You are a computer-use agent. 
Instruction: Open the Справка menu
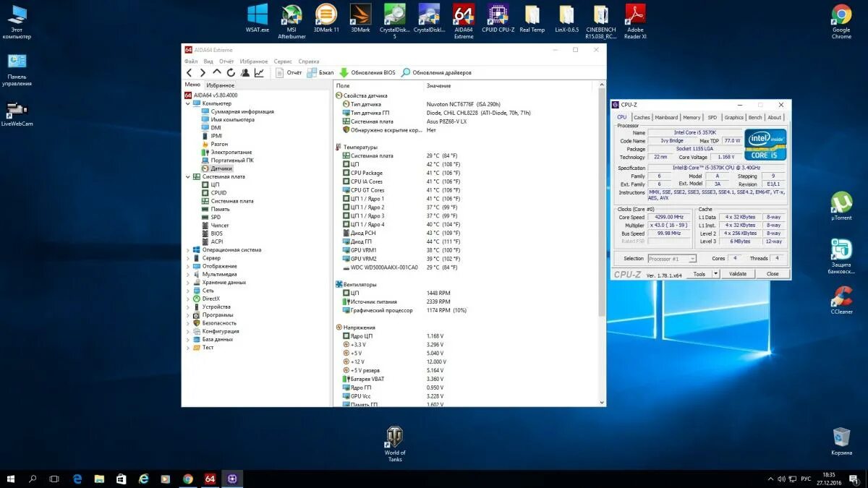point(308,61)
